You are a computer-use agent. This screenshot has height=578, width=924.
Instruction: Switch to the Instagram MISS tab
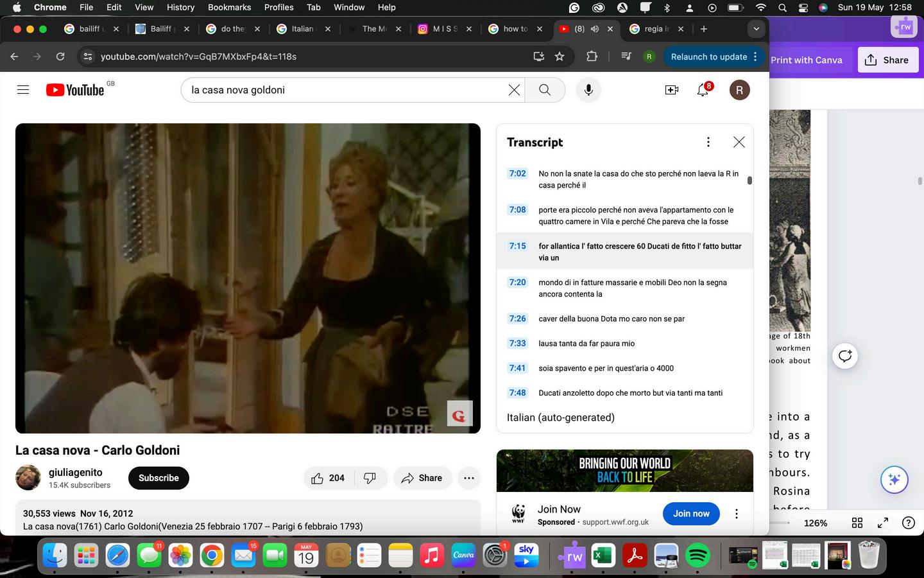445,29
